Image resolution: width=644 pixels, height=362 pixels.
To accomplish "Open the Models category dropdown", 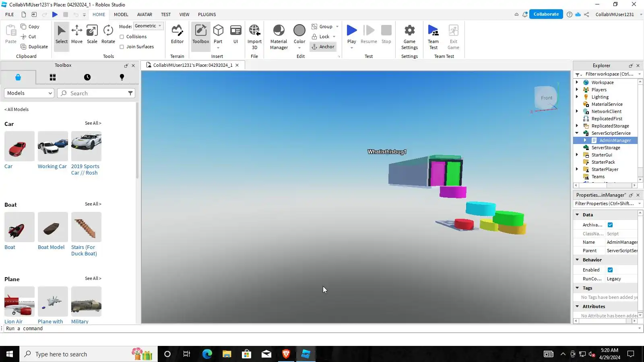I will pos(29,93).
